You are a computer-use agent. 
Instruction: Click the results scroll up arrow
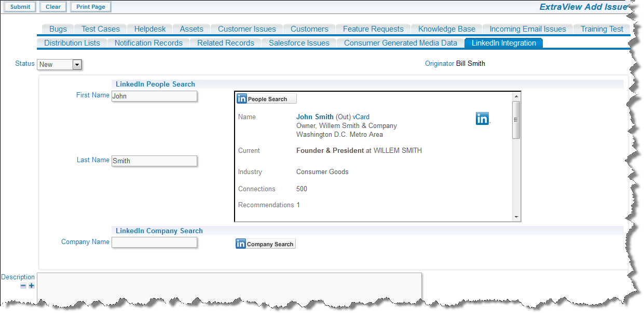tap(516, 96)
